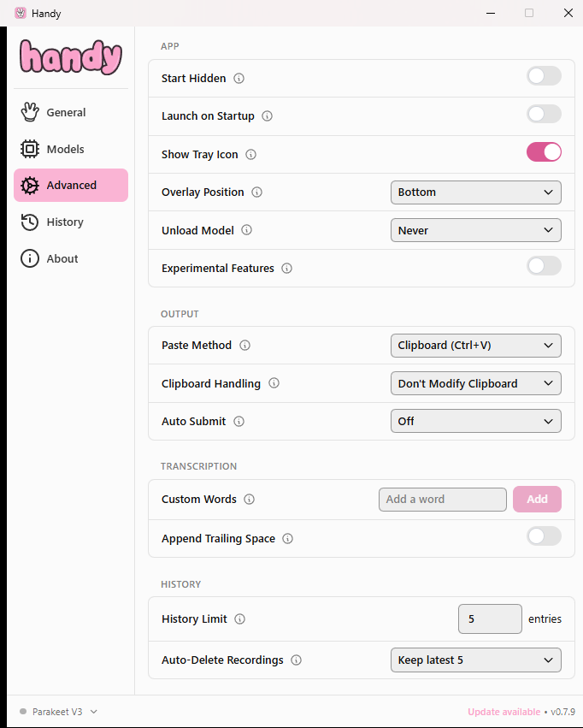Screen dimensions: 583x728
Task: Turn off the Show Tray Icon switch
Action: (544, 152)
